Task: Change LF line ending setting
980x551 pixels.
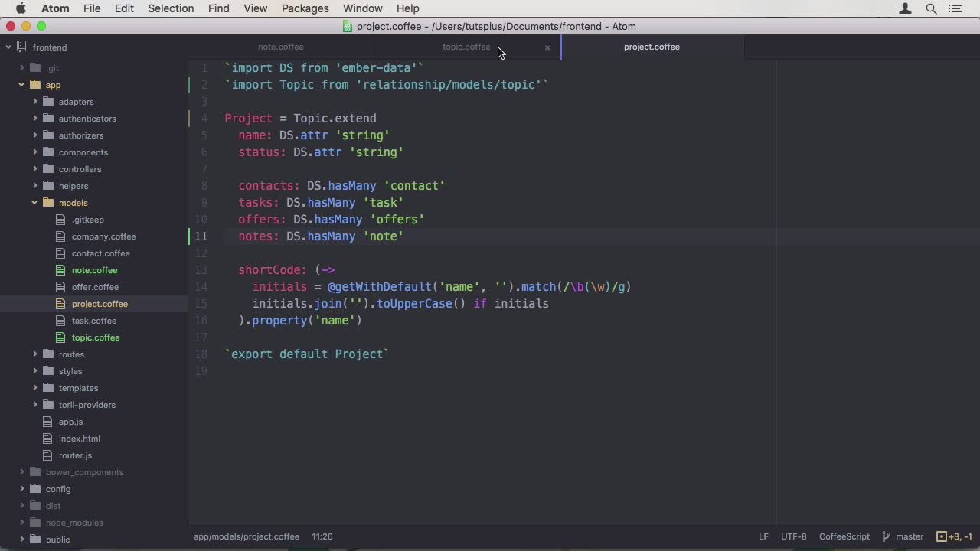Action: (x=763, y=536)
